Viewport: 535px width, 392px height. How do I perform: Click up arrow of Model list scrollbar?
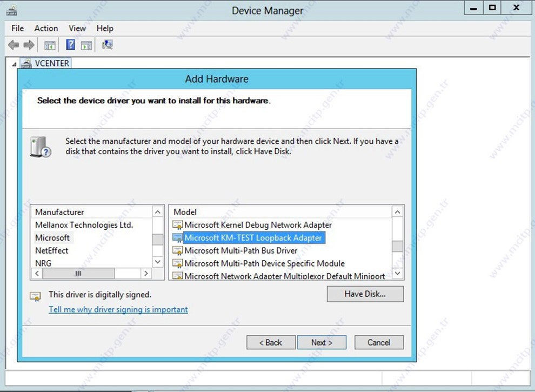click(398, 212)
